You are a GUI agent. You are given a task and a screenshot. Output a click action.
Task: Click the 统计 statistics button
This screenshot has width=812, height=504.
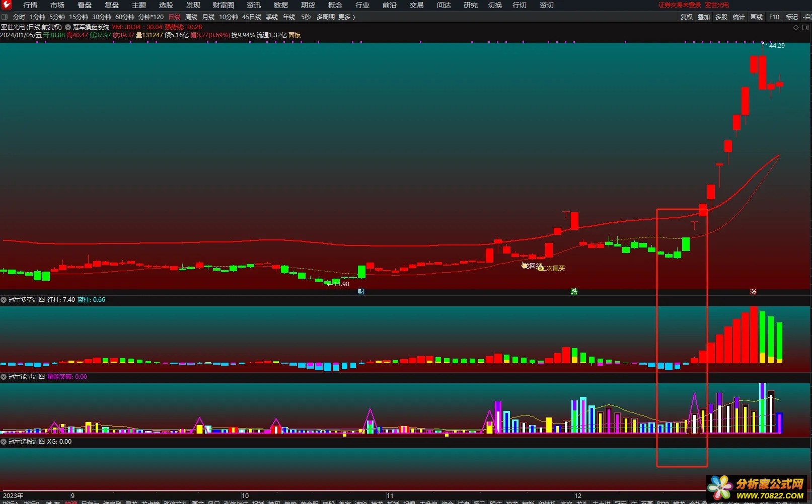coord(739,17)
